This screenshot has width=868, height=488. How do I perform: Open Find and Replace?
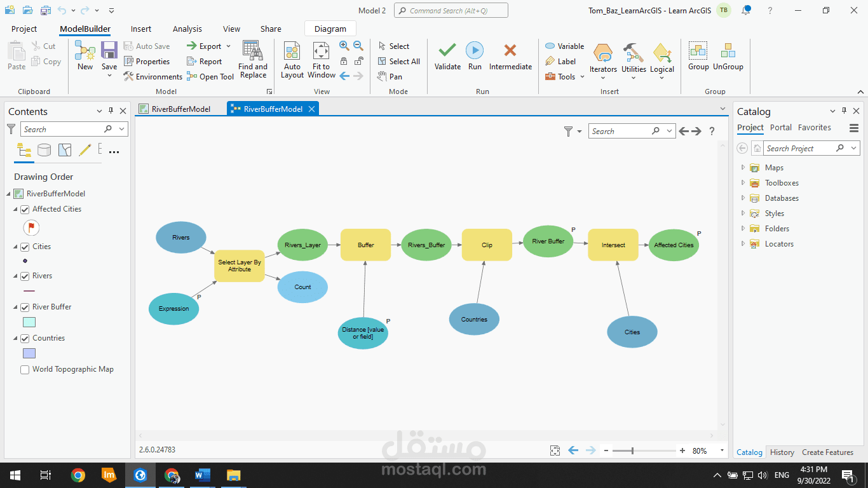click(x=253, y=60)
